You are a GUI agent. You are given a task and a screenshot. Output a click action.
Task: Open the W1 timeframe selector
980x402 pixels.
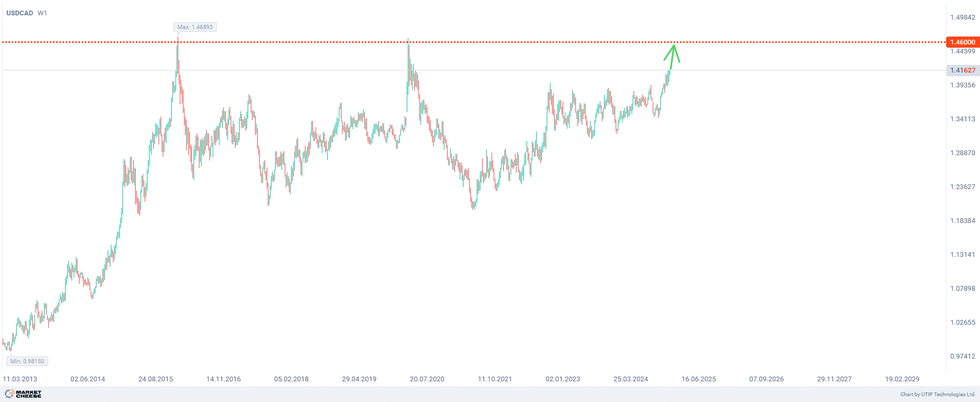tap(42, 13)
